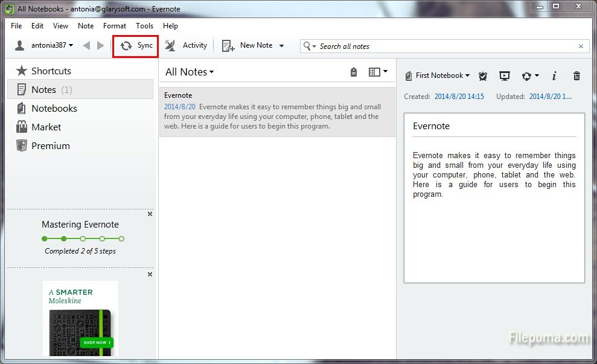Screen dimensions: 597x364
Task: Change the note list view options
Action: coord(378,72)
